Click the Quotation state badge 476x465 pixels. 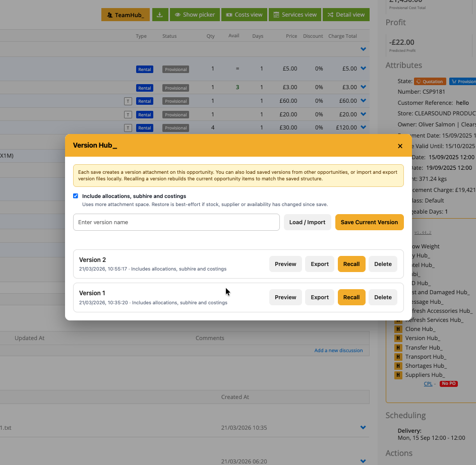point(430,81)
